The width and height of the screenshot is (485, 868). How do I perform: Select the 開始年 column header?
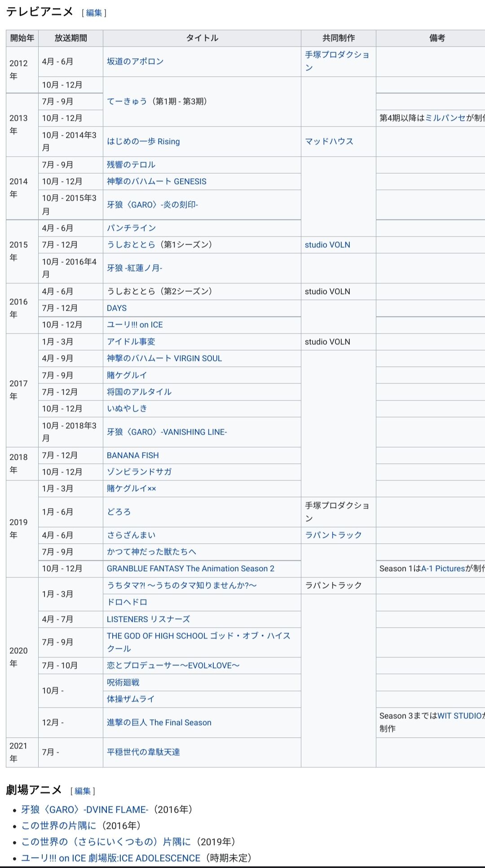[22, 38]
